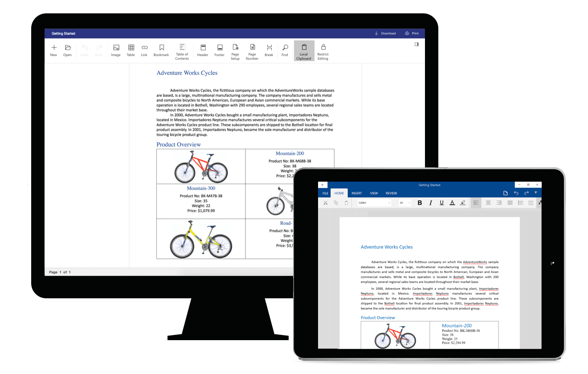Switch to the REVIEW tab on tablet

click(391, 193)
